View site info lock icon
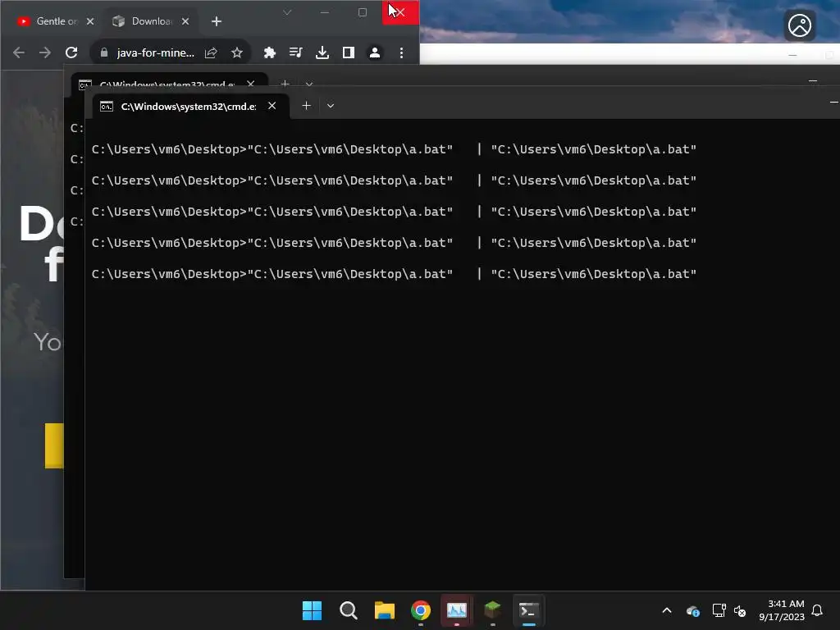Screen dimensions: 840x630 (104, 52)
